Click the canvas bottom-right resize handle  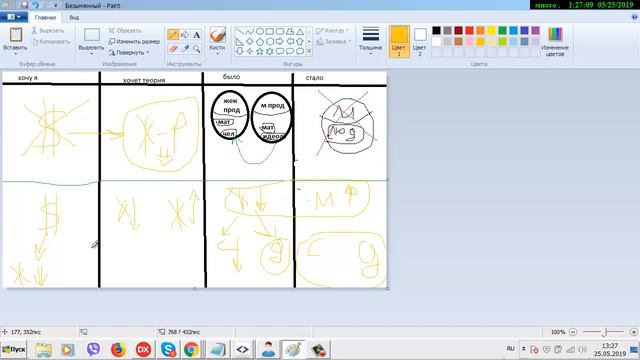pyautogui.click(x=387, y=289)
